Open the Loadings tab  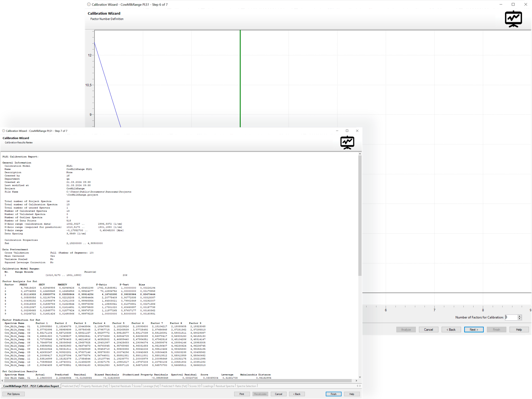pos(208,386)
